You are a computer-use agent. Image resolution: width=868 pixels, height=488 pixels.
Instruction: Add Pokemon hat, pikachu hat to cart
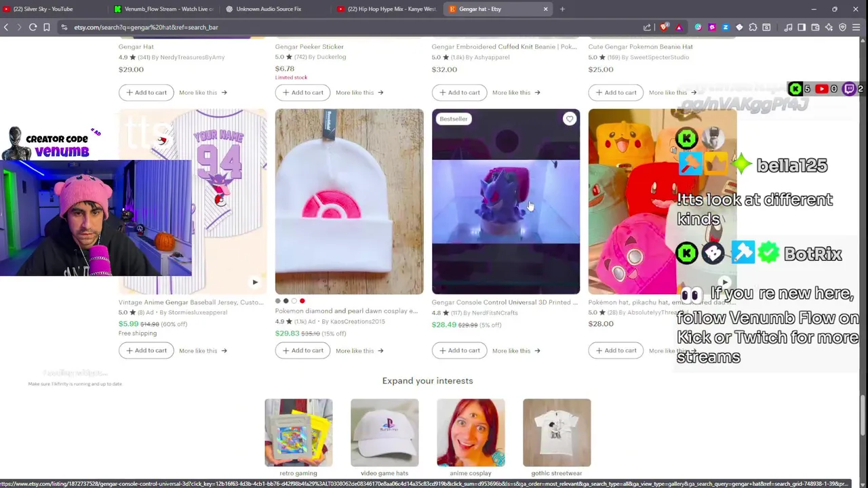(616, 350)
